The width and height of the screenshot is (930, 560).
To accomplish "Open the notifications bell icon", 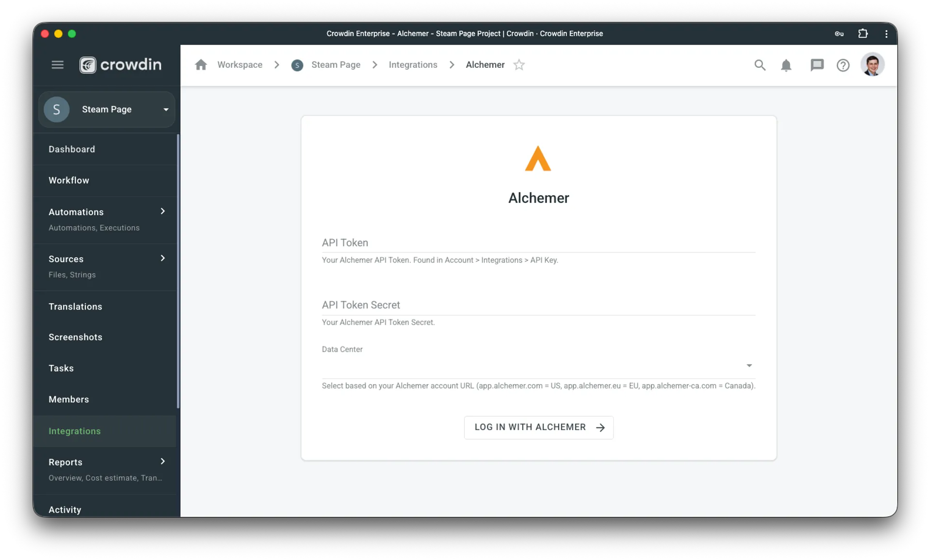I will (786, 64).
